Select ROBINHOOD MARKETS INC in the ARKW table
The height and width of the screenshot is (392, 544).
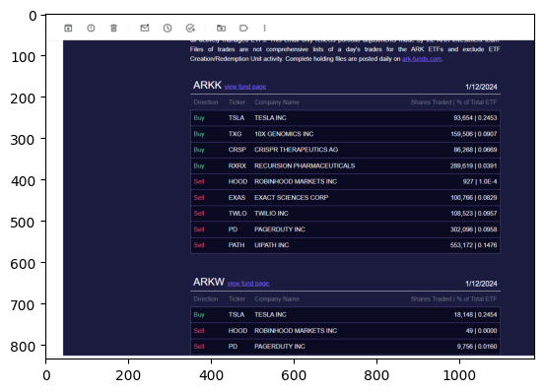tap(296, 331)
